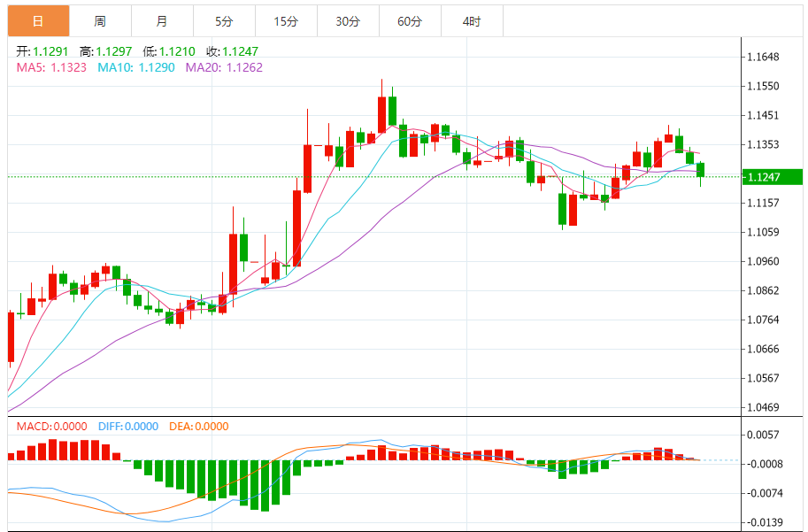The image size is (808, 532).
Task: Click the MA10: 1.1290 indicator label
Action: tap(136, 67)
